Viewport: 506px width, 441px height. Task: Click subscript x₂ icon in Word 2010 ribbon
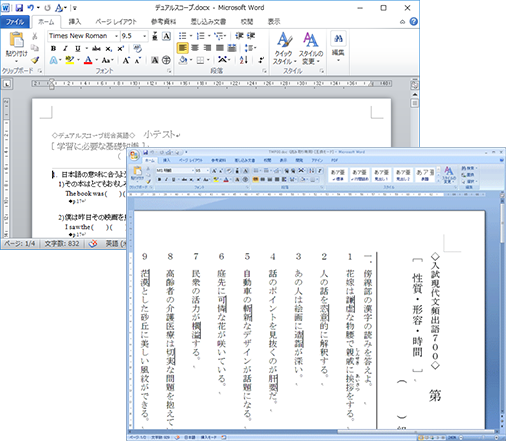click(109, 49)
